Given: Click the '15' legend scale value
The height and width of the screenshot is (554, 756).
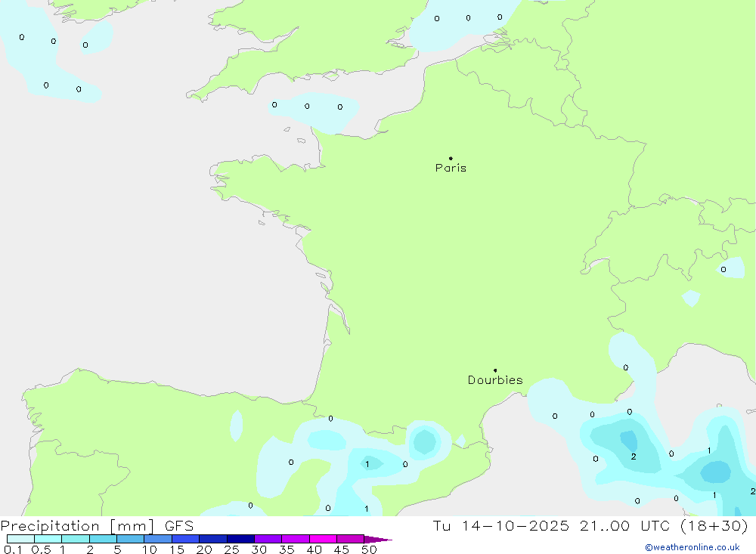Looking at the screenshot, I should point(177,549).
